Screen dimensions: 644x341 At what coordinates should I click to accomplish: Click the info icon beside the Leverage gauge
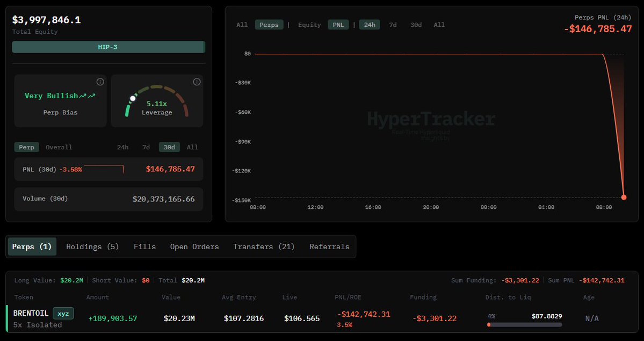(x=197, y=82)
